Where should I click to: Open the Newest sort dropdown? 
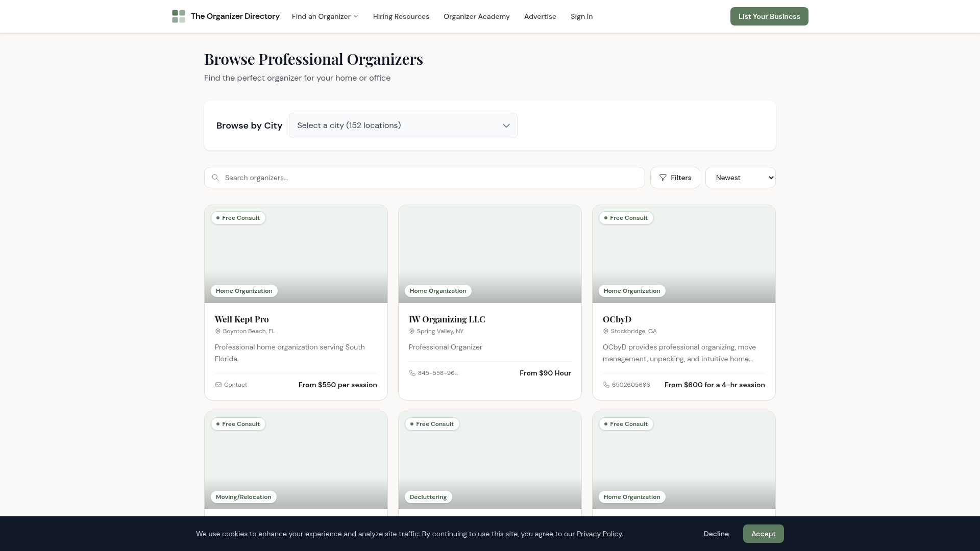(x=741, y=178)
